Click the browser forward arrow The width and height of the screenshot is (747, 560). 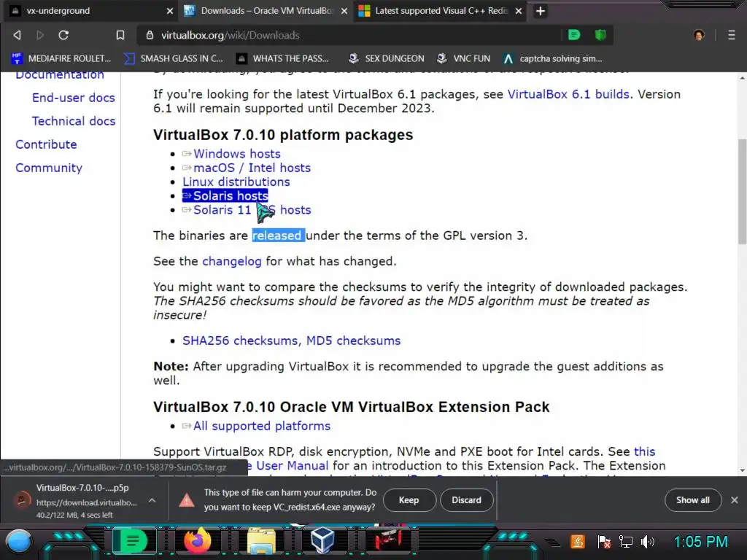point(40,35)
